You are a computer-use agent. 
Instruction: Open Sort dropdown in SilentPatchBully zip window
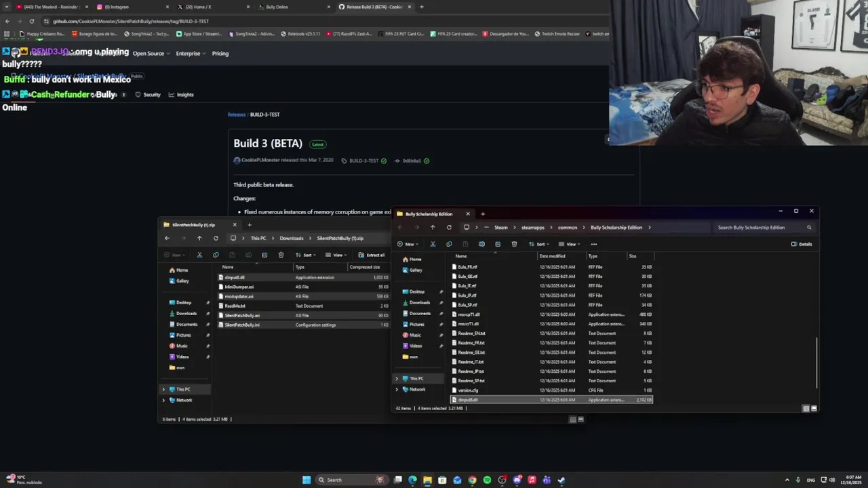point(307,255)
